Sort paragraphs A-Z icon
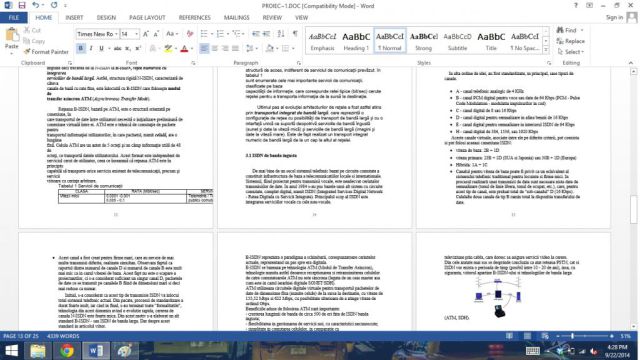This screenshot has width=640, height=360. tap(281, 34)
